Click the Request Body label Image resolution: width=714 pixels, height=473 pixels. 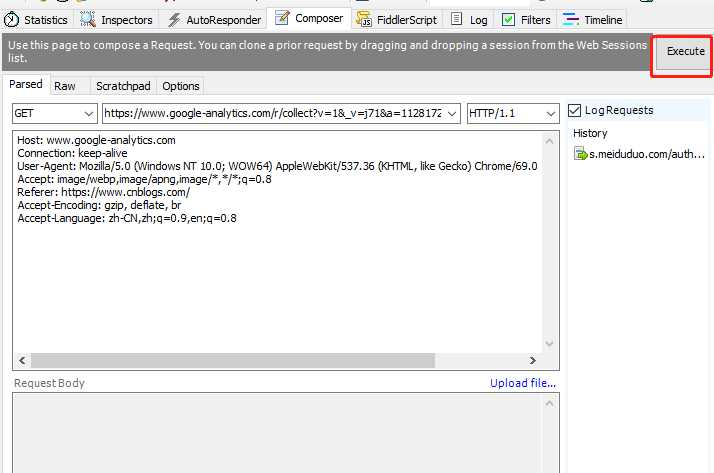point(49,383)
